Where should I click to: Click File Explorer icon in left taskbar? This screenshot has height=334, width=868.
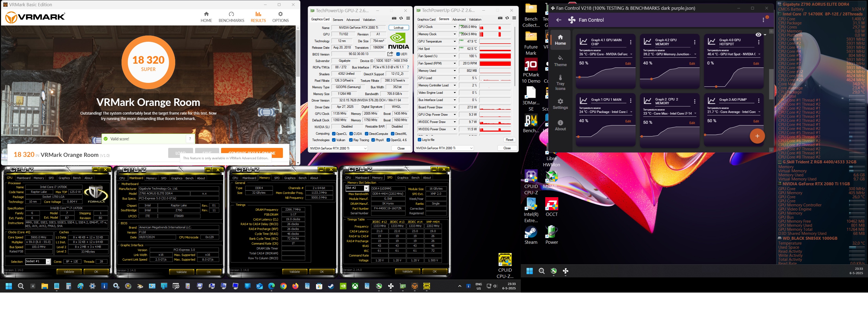pyautogui.click(x=44, y=286)
